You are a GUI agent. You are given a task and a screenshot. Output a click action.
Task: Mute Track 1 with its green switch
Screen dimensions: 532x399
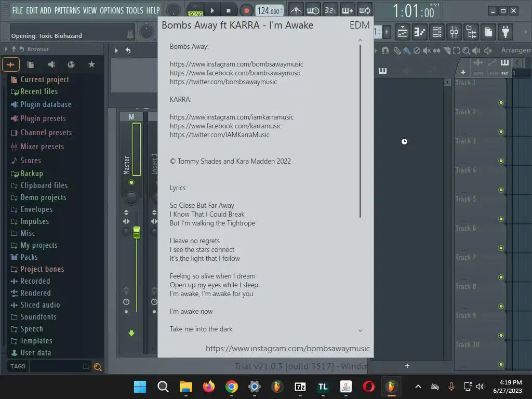coord(501,103)
